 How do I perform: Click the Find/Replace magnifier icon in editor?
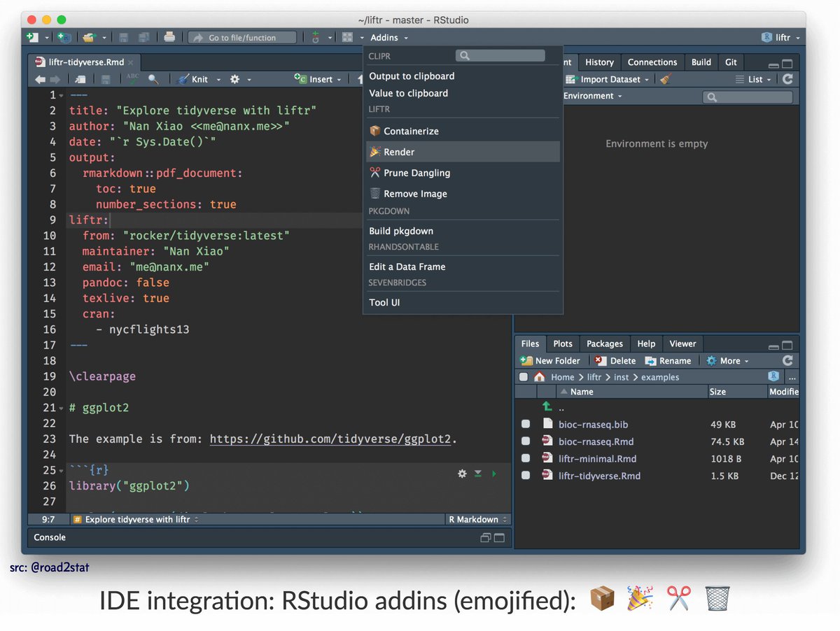tap(153, 80)
